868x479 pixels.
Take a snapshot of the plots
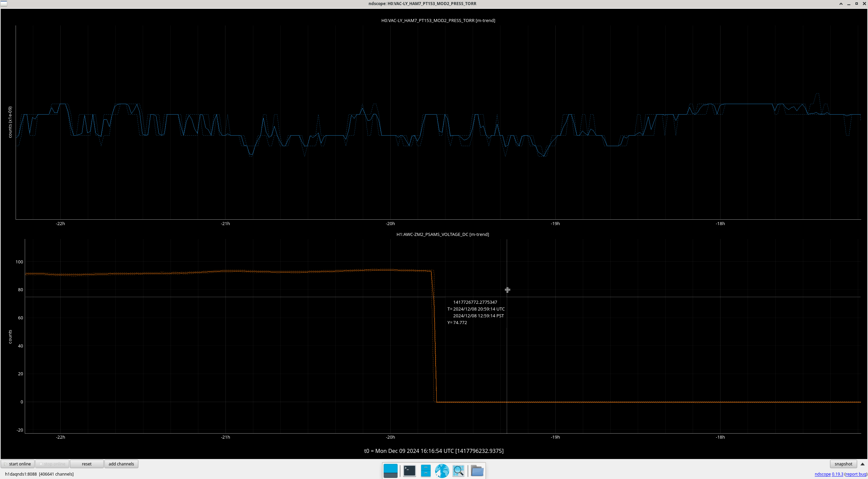843,464
